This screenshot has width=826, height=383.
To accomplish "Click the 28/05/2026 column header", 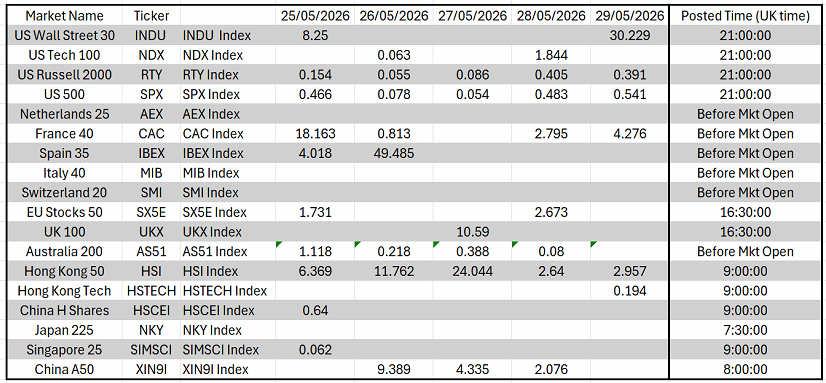I will tap(551, 16).
